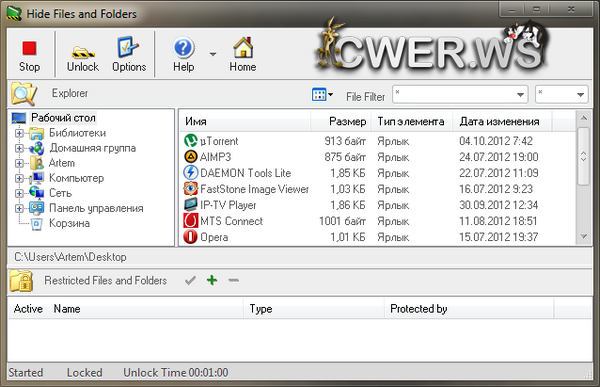
Task: Click the 1001 байт size cell
Action: pos(343,221)
